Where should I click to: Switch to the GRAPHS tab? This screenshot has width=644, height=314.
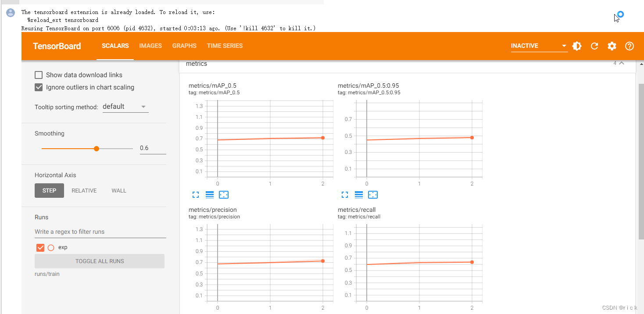(184, 46)
